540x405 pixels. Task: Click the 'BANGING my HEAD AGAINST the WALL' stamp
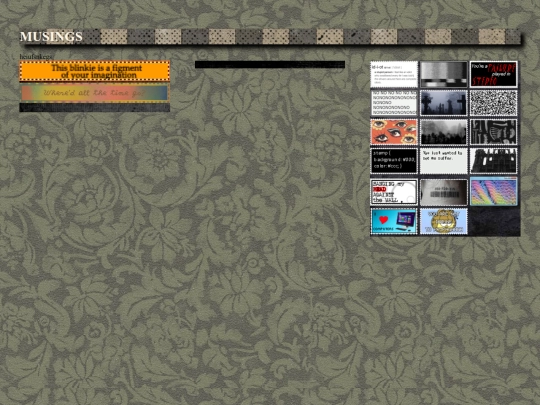pos(394,192)
